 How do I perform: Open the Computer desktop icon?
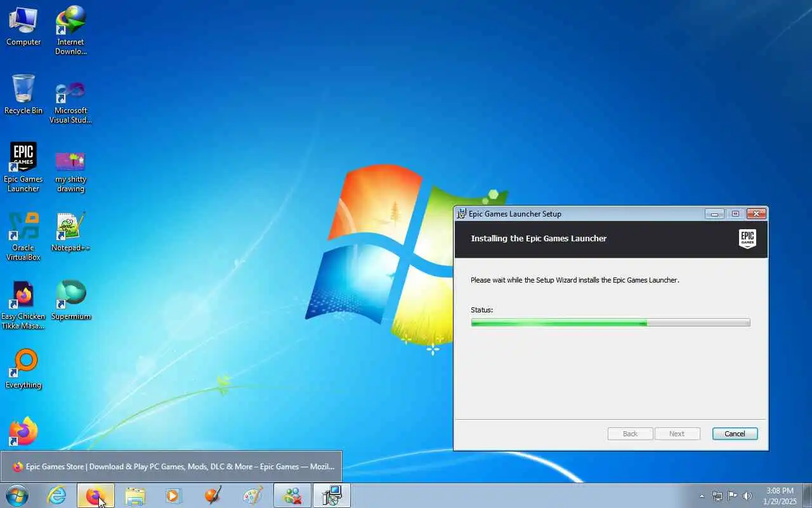tap(23, 26)
